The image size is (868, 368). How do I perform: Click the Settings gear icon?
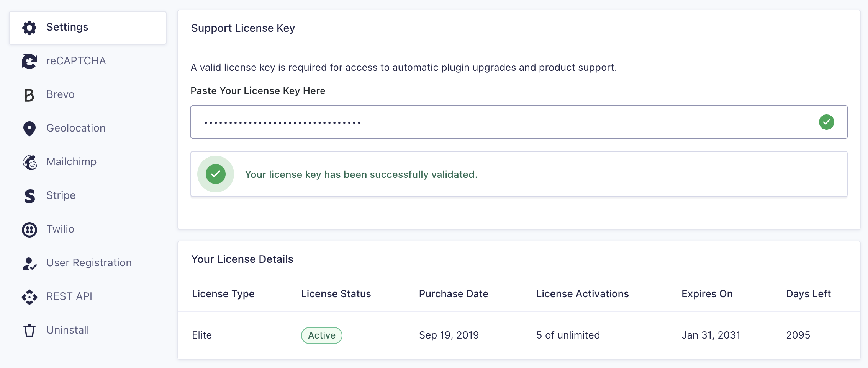(x=29, y=28)
